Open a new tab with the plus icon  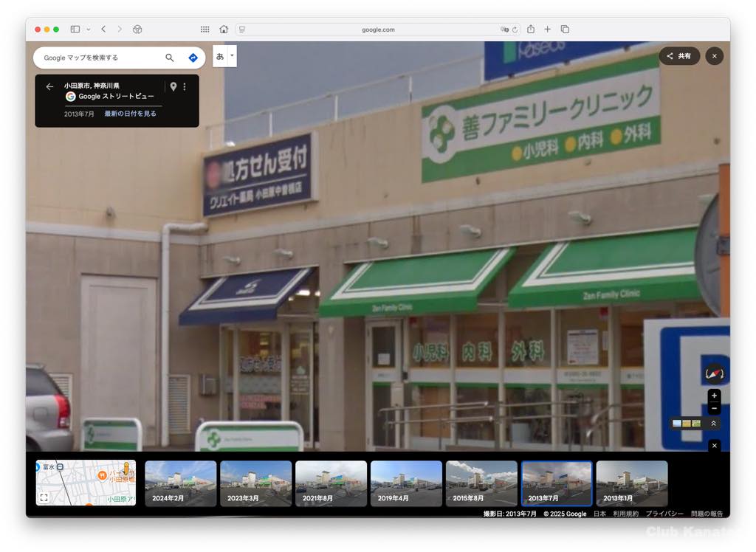pos(548,30)
